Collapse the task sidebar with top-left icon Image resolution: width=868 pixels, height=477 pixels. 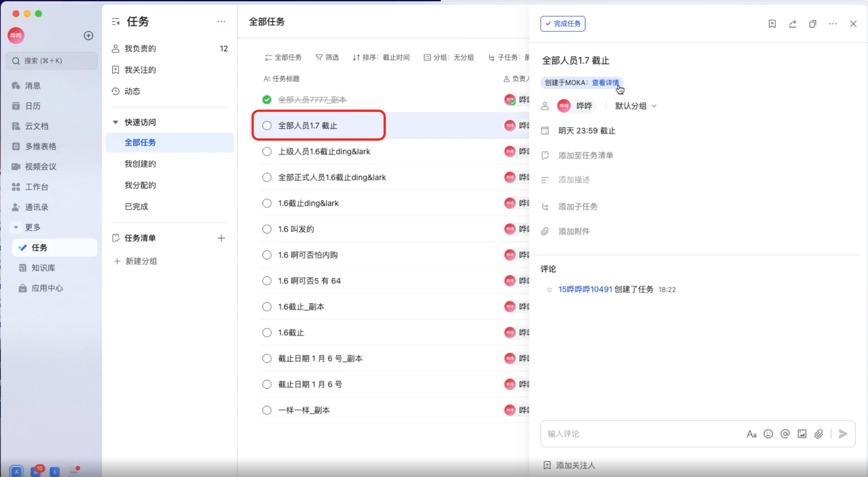(116, 22)
